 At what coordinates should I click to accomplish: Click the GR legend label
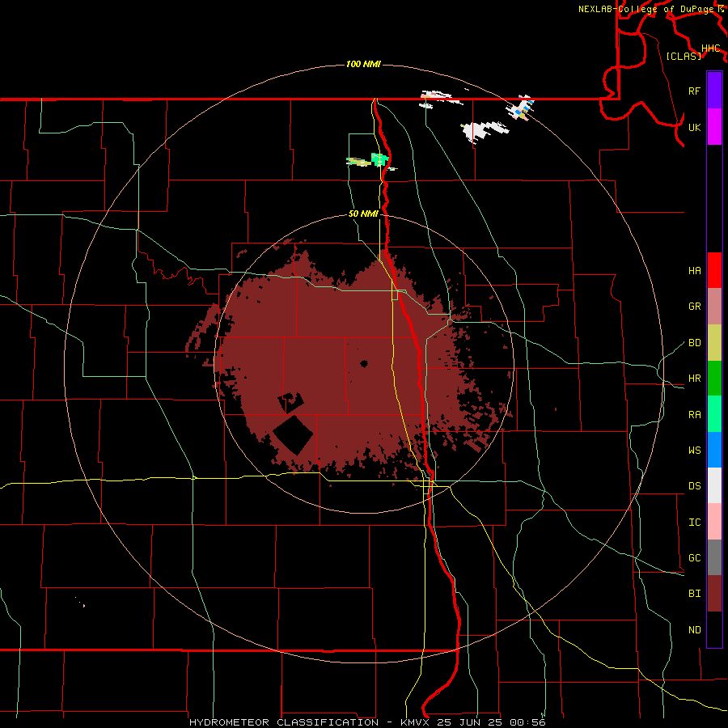[x=694, y=307]
